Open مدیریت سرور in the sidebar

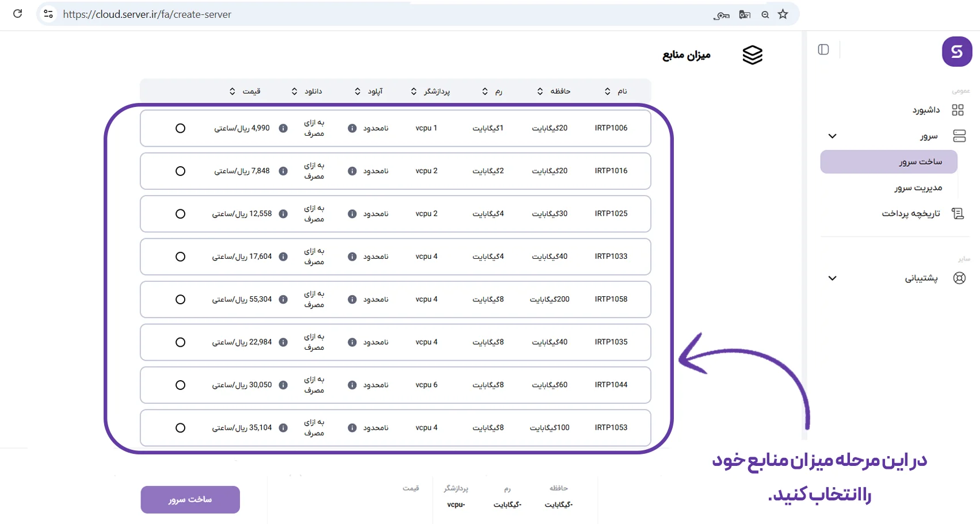click(918, 188)
